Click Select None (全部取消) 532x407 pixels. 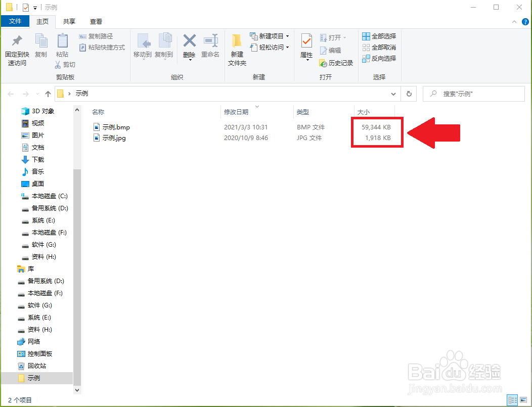tap(379, 47)
